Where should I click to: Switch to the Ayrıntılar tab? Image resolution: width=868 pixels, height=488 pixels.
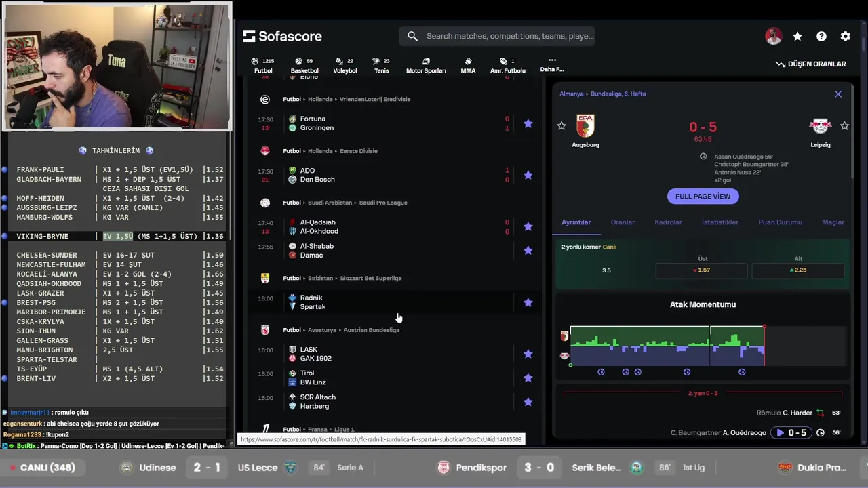(576, 222)
